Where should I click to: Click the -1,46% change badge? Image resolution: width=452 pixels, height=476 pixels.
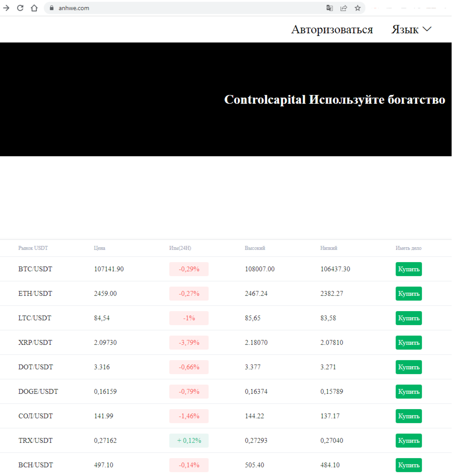[189, 416]
